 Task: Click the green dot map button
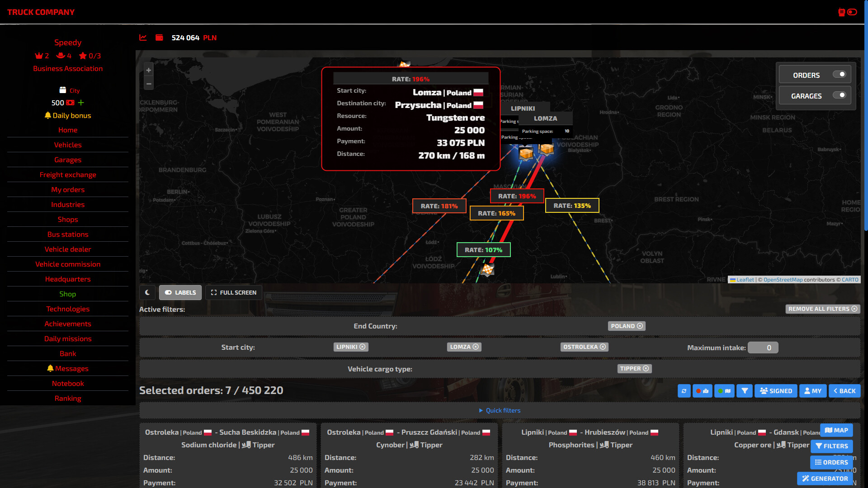tap(724, 391)
